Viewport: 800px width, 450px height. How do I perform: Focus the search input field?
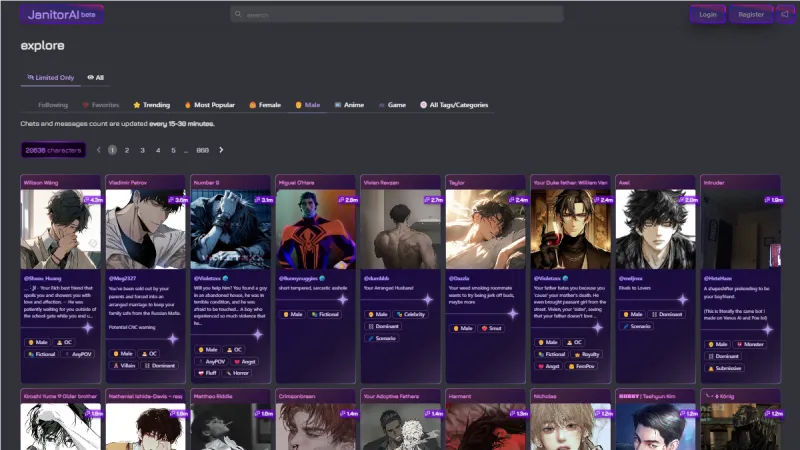(x=397, y=14)
